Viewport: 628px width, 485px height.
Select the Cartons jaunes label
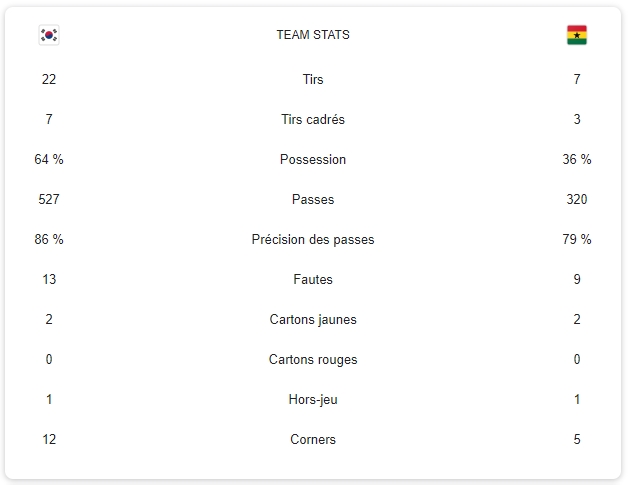coord(313,320)
